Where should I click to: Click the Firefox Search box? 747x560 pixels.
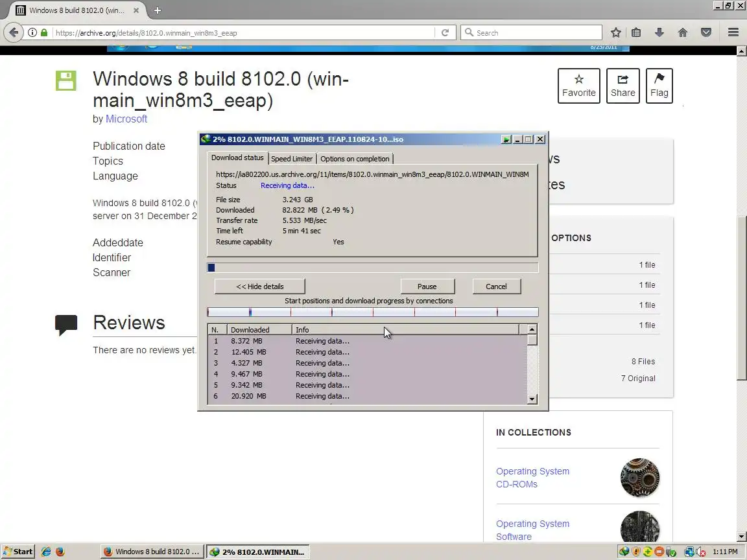click(531, 32)
